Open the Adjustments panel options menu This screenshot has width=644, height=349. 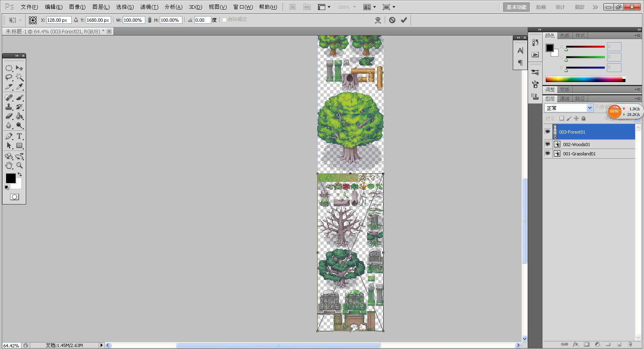(x=638, y=89)
